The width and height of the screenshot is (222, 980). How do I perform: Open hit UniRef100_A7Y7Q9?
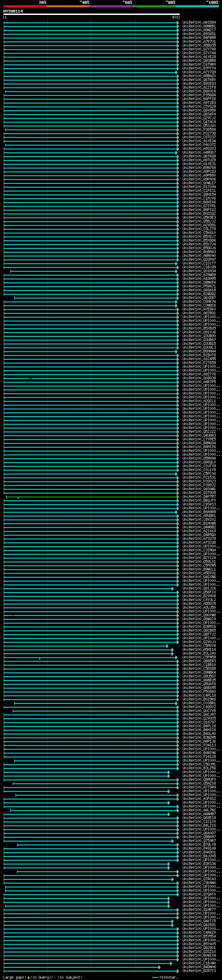pos(199,72)
